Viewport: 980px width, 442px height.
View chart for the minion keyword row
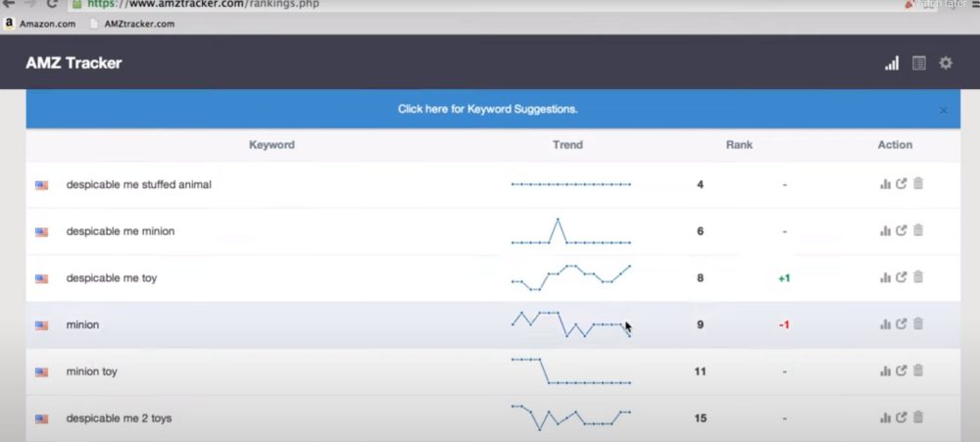[x=885, y=323]
